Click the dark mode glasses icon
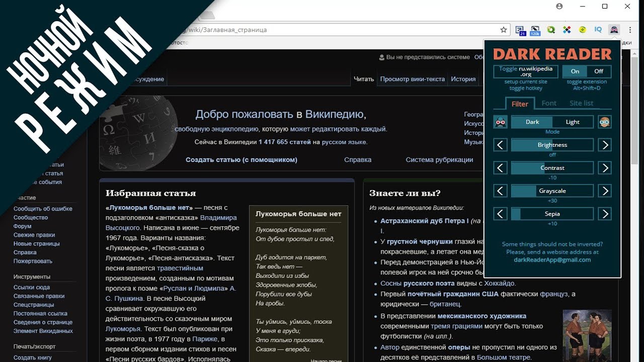 500,122
